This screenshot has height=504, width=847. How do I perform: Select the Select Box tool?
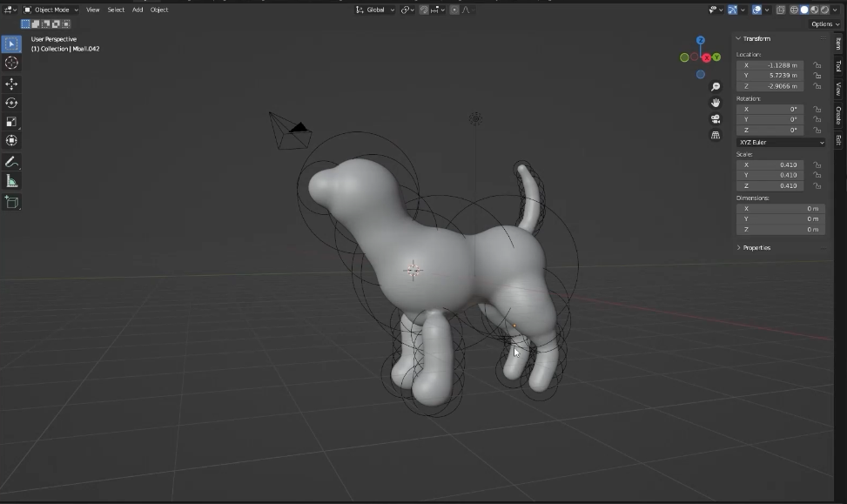(11, 44)
